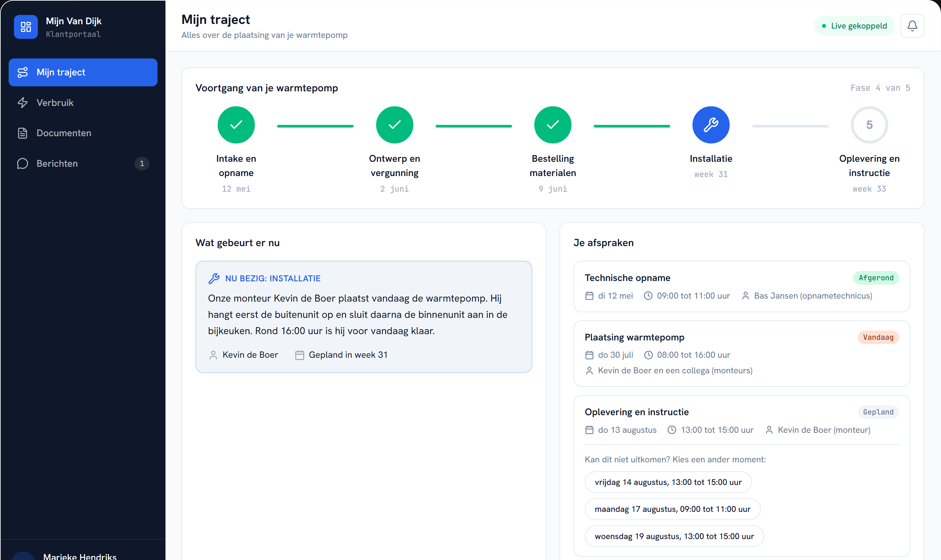Click the Ontwerp en vergunning checkmark
Screen dimensions: 941x560
click(394, 125)
